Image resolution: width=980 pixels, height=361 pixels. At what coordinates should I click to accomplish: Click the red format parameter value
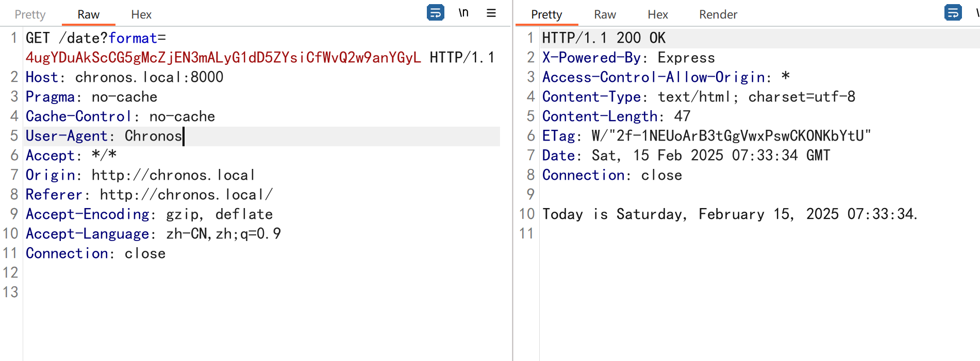[x=223, y=58]
